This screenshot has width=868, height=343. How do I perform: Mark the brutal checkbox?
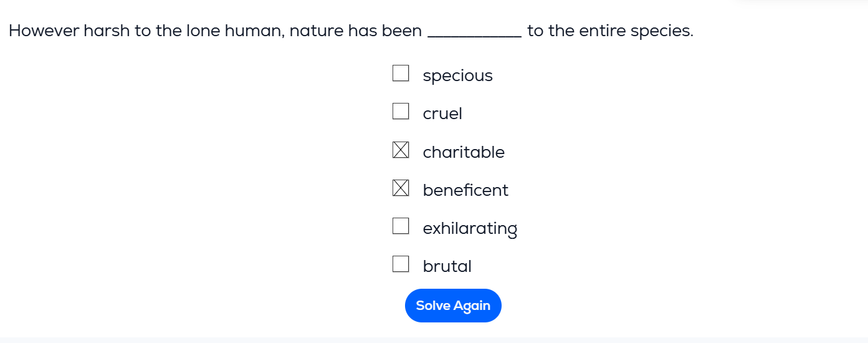click(x=401, y=264)
